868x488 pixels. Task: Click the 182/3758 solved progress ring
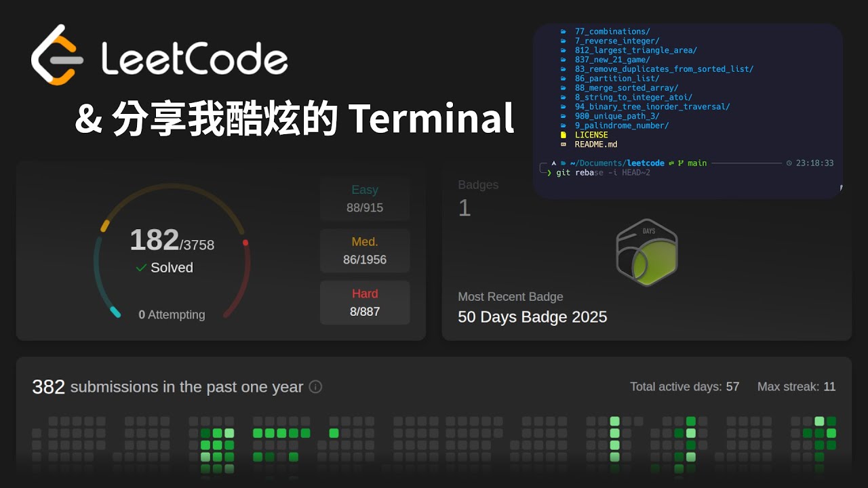tap(172, 251)
